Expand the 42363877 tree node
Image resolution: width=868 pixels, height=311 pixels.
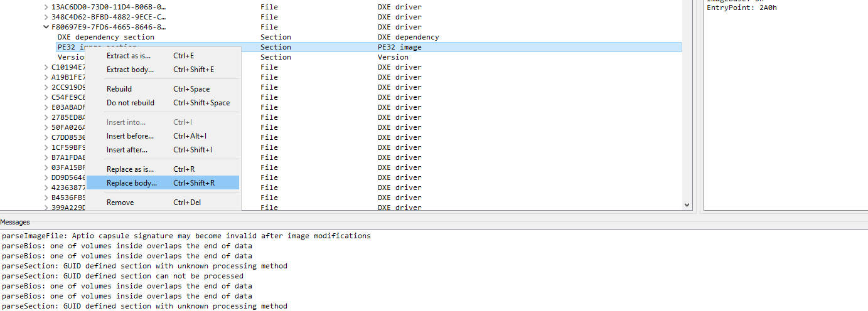pos(46,187)
